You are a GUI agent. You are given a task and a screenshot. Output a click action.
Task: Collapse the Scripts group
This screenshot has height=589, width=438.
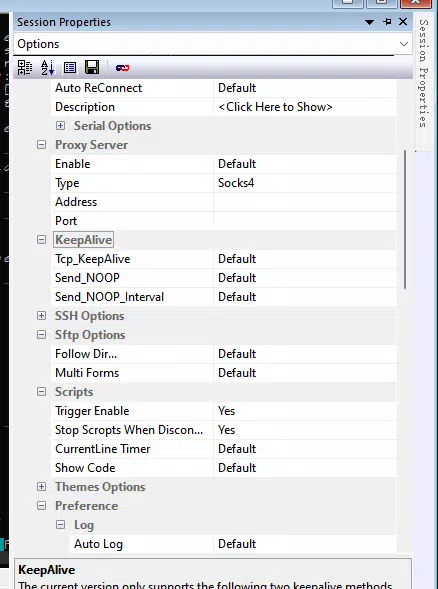coord(41,392)
